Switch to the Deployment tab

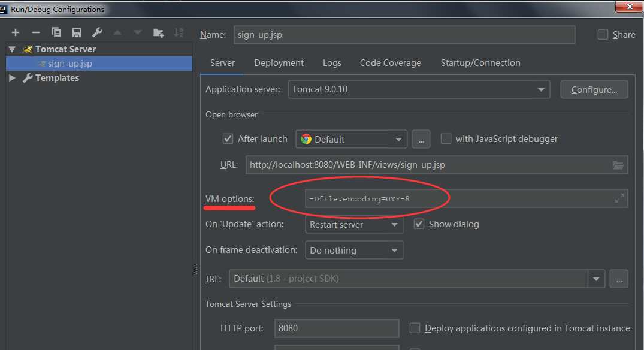(x=279, y=63)
